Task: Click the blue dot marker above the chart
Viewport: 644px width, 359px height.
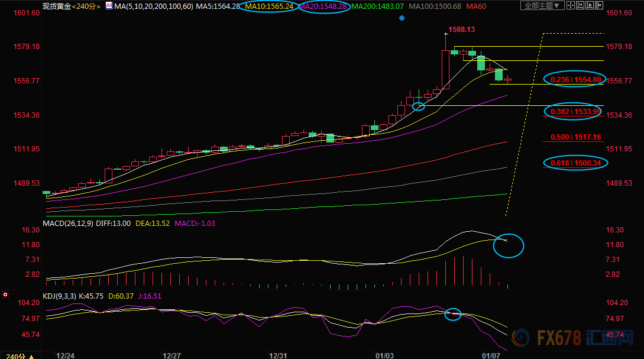Action: coord(402,18)
